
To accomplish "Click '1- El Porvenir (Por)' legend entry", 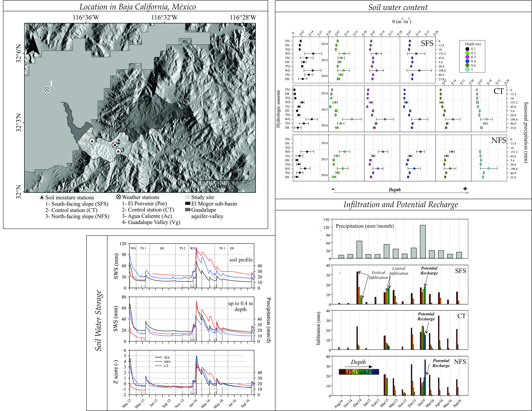I will (x=144, y=203).
